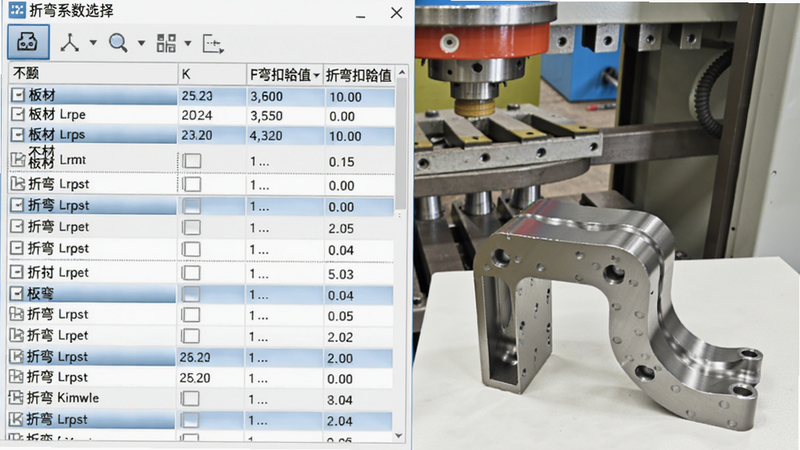This screenshot has height=450, width=800.
Task: Click the row icon of 折封 Lrpet
Action: pyautogui.click(x=17, y=272)
